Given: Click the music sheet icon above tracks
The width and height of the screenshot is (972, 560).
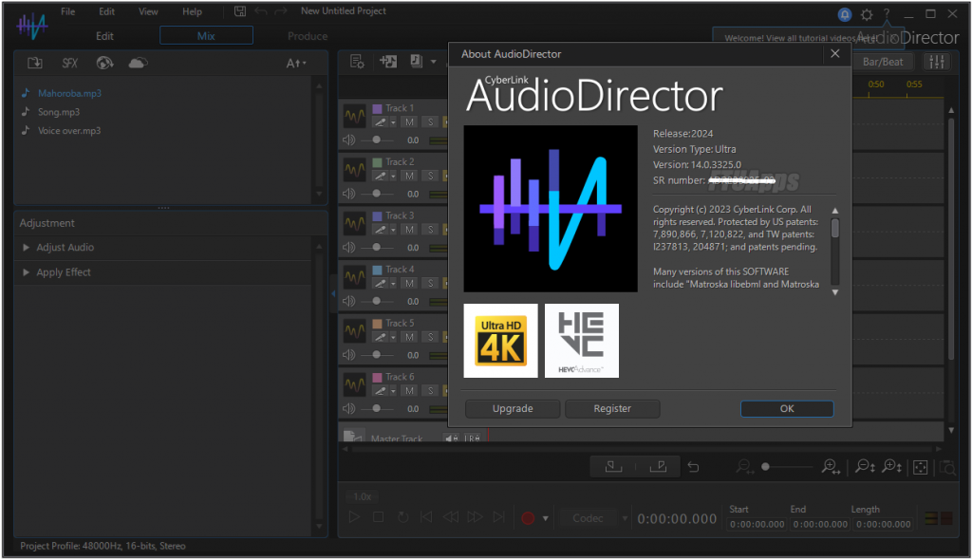Looking at the screenshot, I should point(417,61).
